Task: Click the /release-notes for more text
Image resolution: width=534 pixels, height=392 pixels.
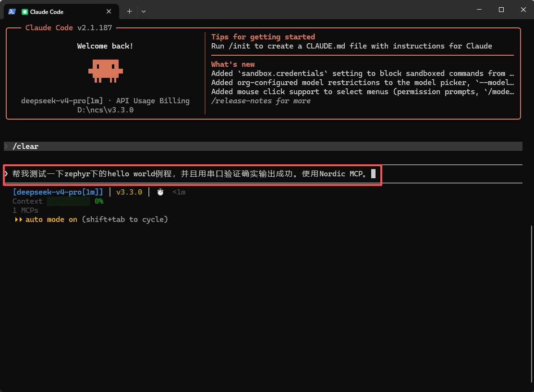Action: coord(261,101)
